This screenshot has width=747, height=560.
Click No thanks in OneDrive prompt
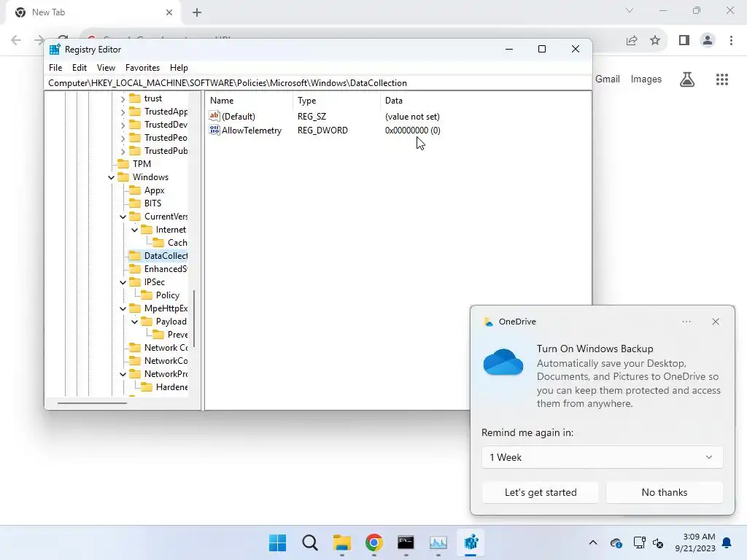(664, 492)
